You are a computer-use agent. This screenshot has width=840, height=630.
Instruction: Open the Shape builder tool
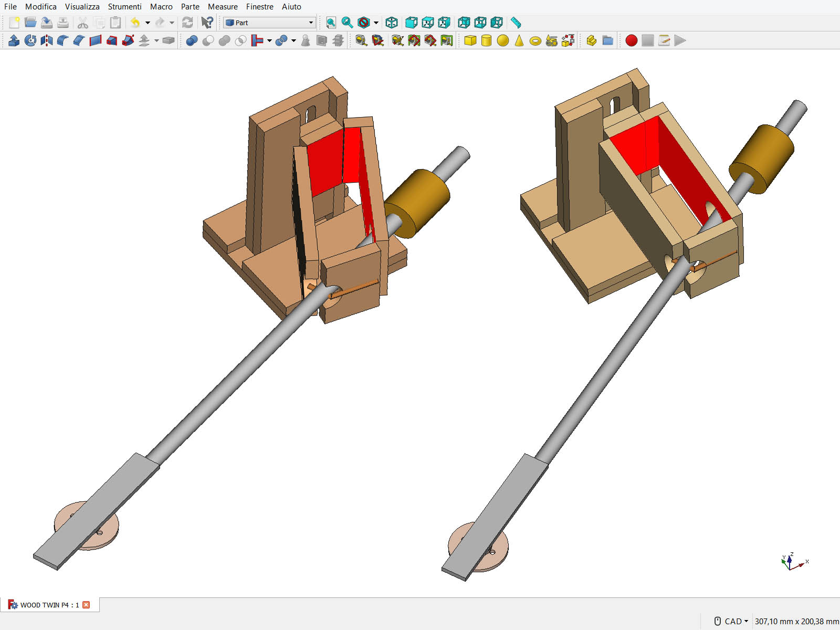click(x=568, y=40)
